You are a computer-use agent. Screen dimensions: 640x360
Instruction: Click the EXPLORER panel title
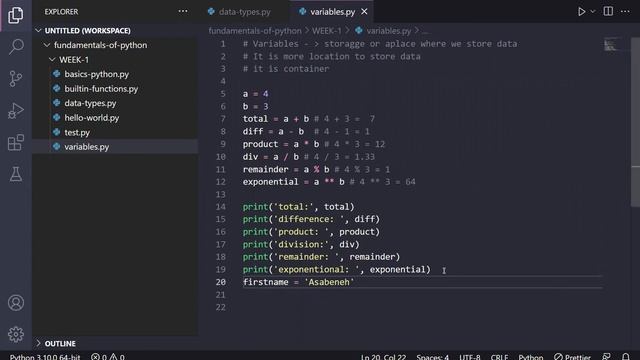[x=61, y=12]
